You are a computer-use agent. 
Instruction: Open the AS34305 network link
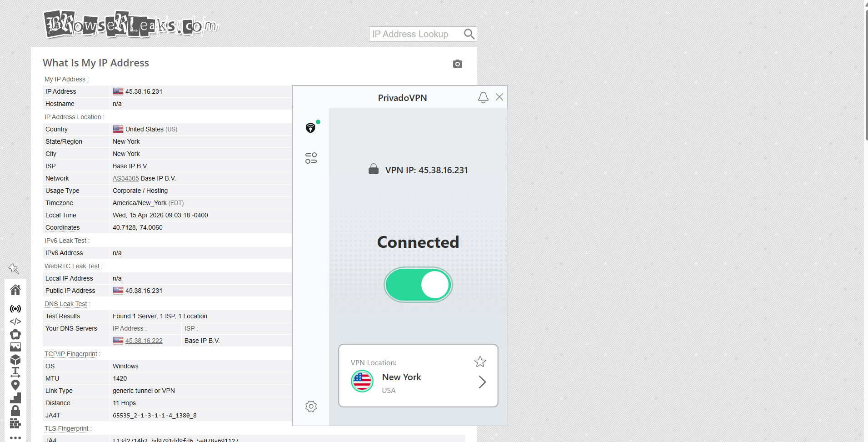[x=126, y=178]
